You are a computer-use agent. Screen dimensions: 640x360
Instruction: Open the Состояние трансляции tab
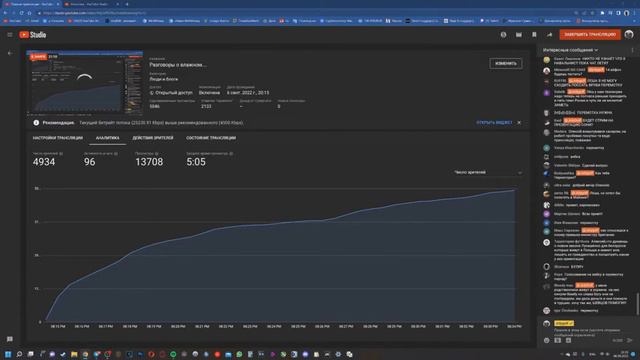211,138
